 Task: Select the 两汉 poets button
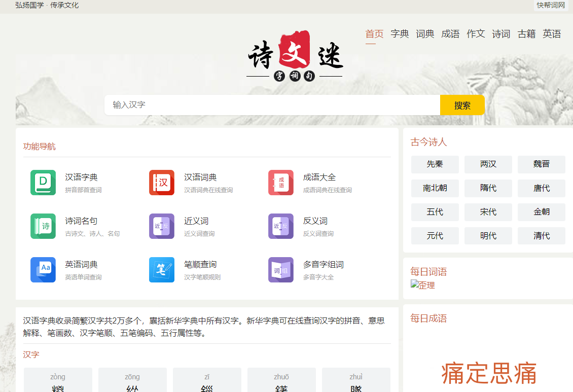point(488,164)
